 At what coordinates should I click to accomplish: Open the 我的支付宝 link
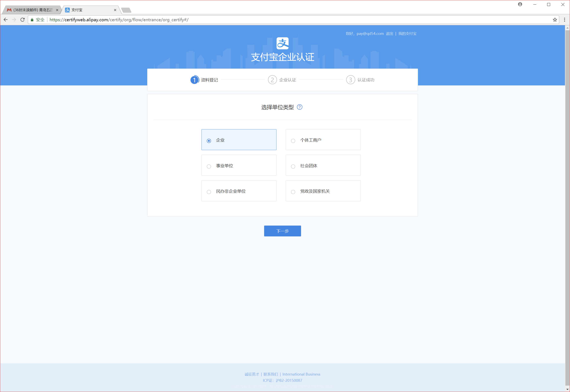(x=407, y=34)
